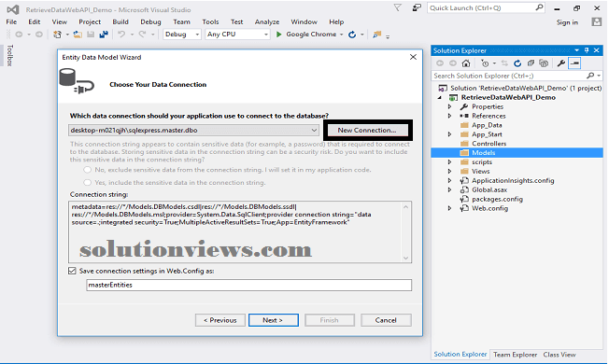609x364 pixels.
Task: Click the Next > button
Action: point(274,320)
